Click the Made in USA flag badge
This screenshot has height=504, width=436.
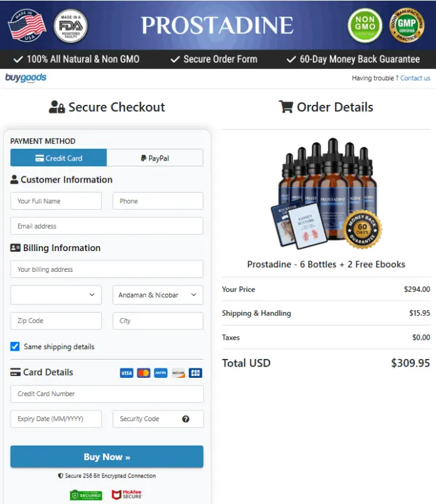pos(27,25)
